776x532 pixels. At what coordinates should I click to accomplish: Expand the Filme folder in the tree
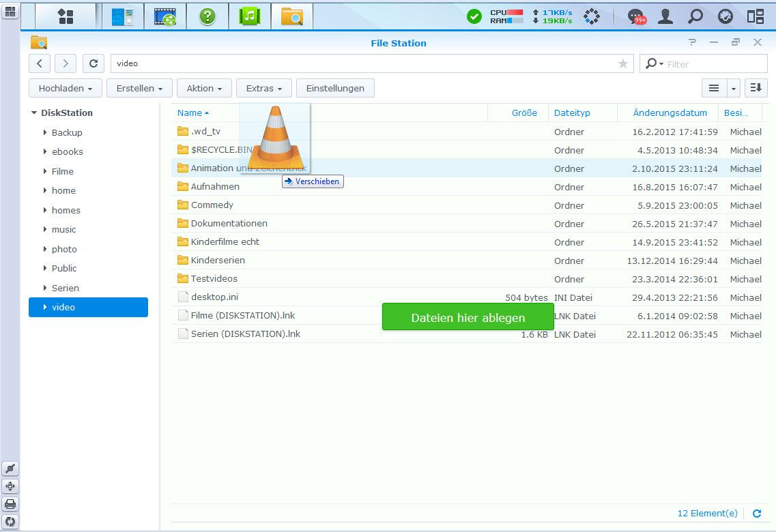point(45,171)
